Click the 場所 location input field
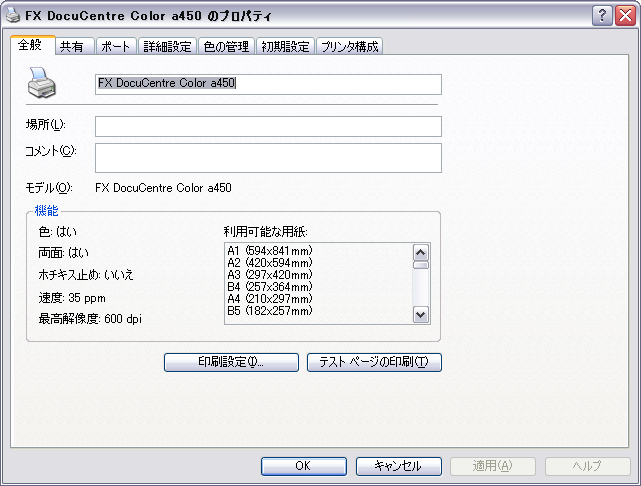This screenshot has height=486, width=641. click(x=267, y=126)
